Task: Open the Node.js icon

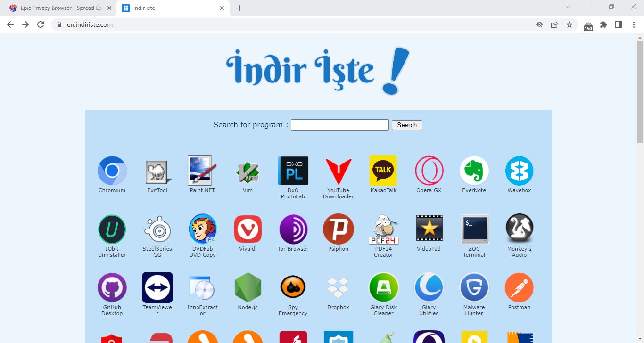Action: click(248, 287)
